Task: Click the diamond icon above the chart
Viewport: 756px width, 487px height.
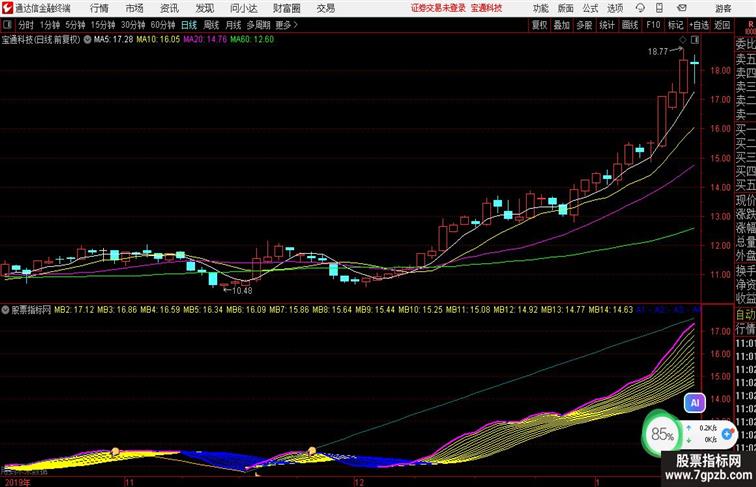Action: [683, 40]
